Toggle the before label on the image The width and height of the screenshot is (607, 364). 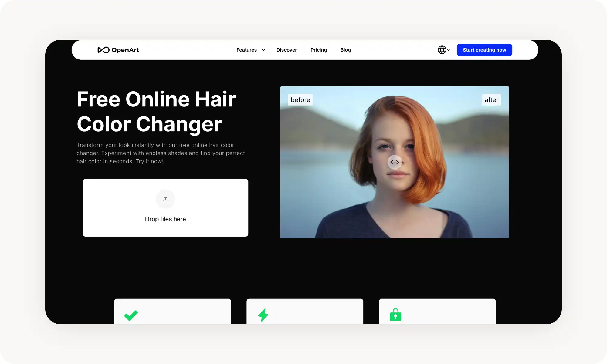point(300,99)
